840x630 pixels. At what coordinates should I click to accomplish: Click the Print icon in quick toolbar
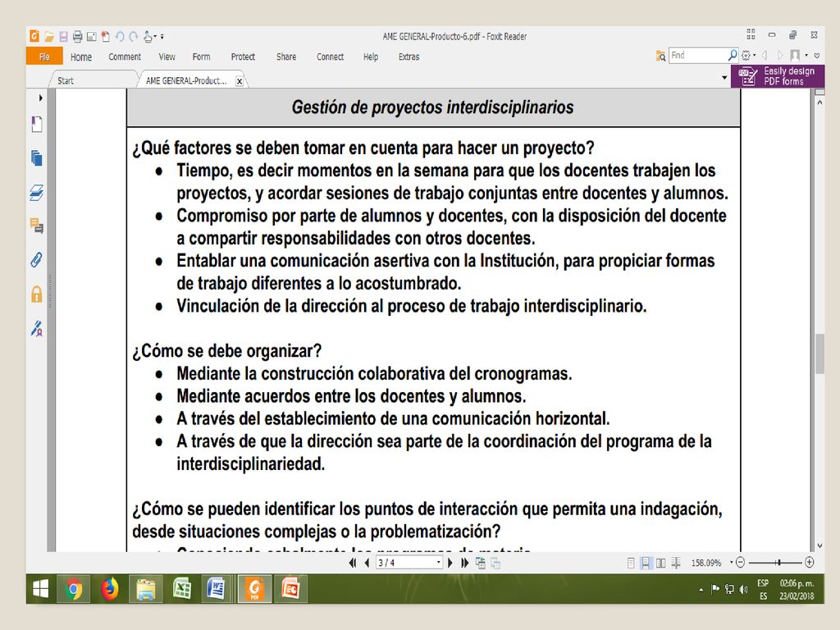pos(78,36)
